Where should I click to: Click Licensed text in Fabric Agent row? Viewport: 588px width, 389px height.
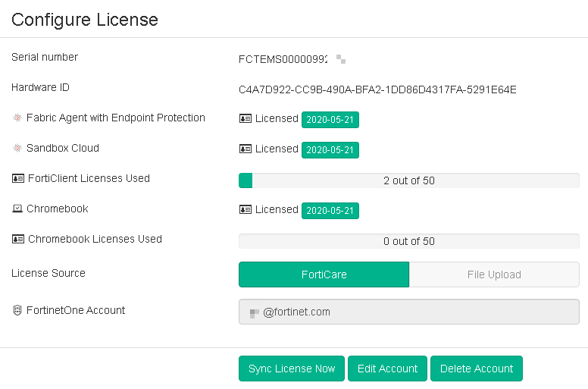(277, 118)
